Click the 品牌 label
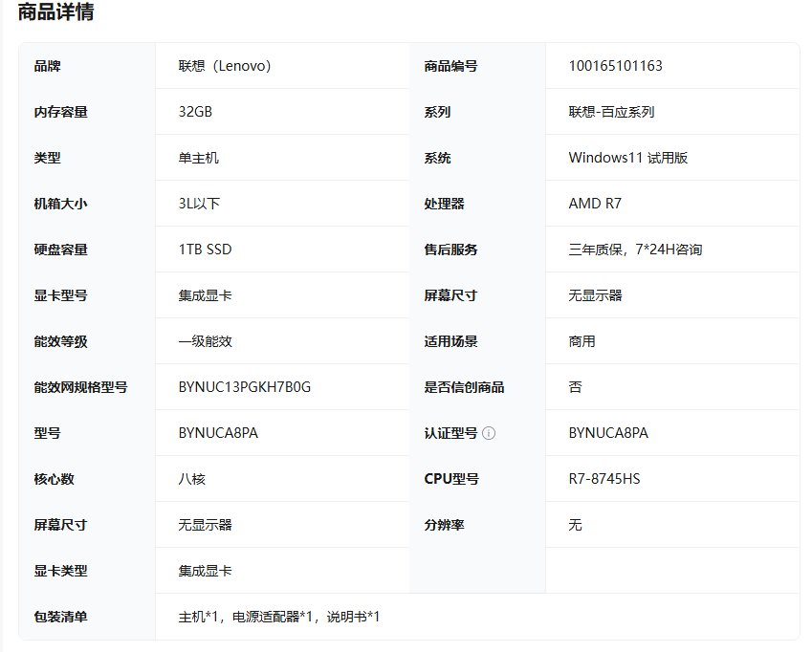The image size is (812, 652). pyautogui.click(x=47, y=66)
